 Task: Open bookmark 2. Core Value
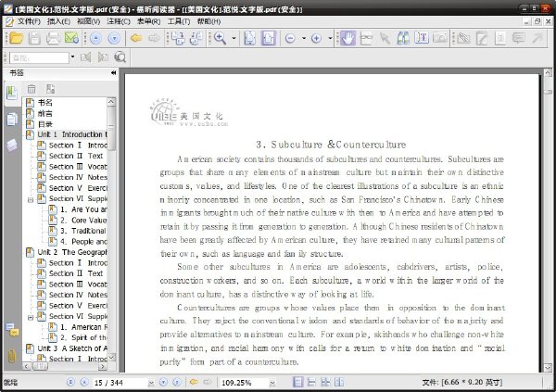tap(83, 221)
